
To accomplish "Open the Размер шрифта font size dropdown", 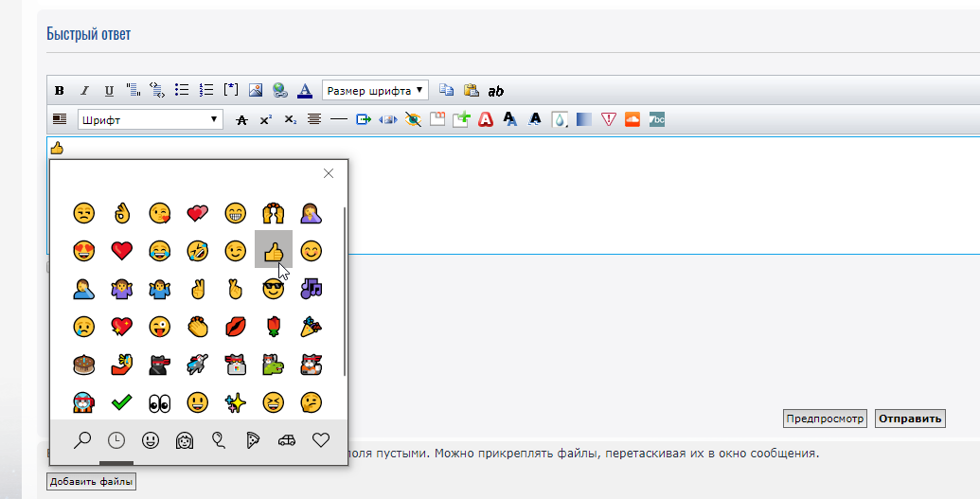I will [x=376, y=90].
